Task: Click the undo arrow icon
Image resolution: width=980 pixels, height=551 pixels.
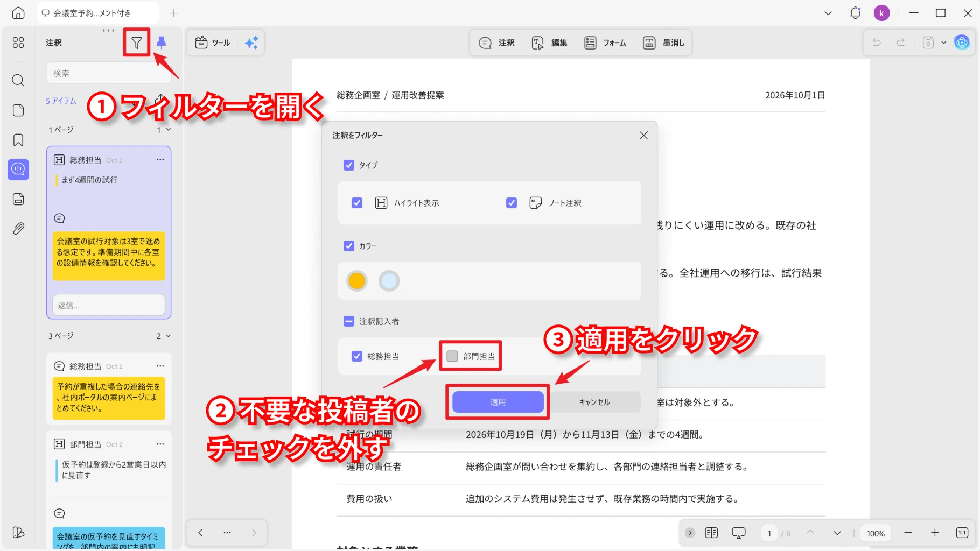Action: point(877,43)
